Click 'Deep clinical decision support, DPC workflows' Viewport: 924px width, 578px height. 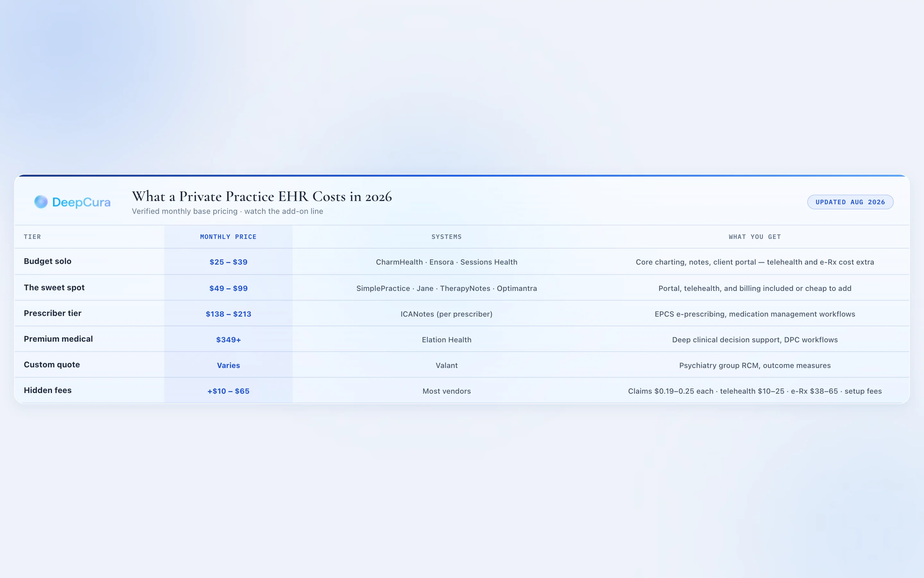click(x=755, y=339)
